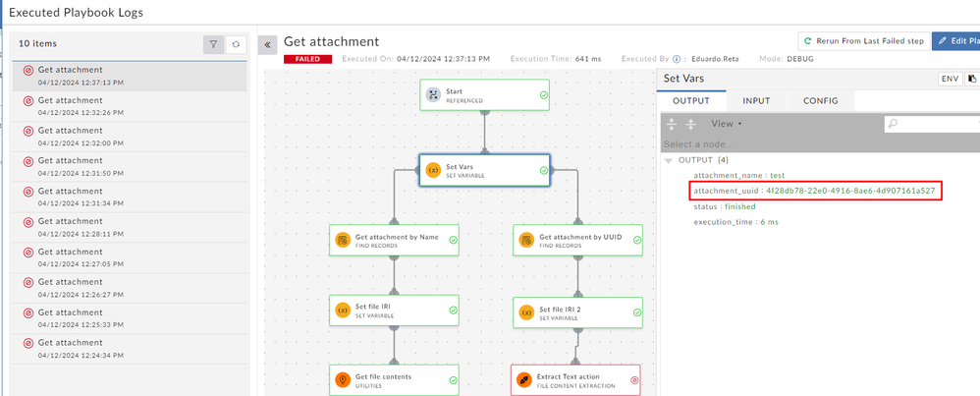
Task: Click the filter icon in logs list
Action: [x=213, y=44]
